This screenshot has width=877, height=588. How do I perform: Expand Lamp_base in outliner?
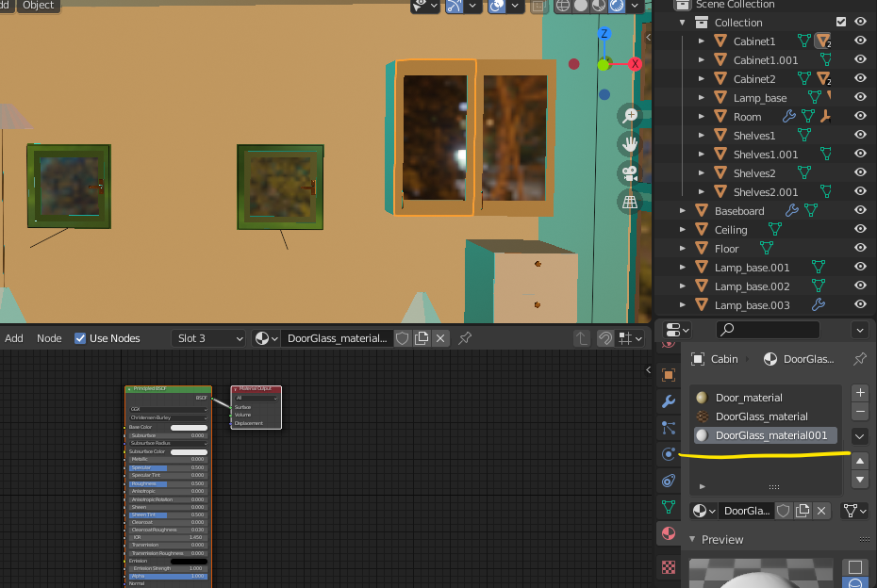click(702, 97)
